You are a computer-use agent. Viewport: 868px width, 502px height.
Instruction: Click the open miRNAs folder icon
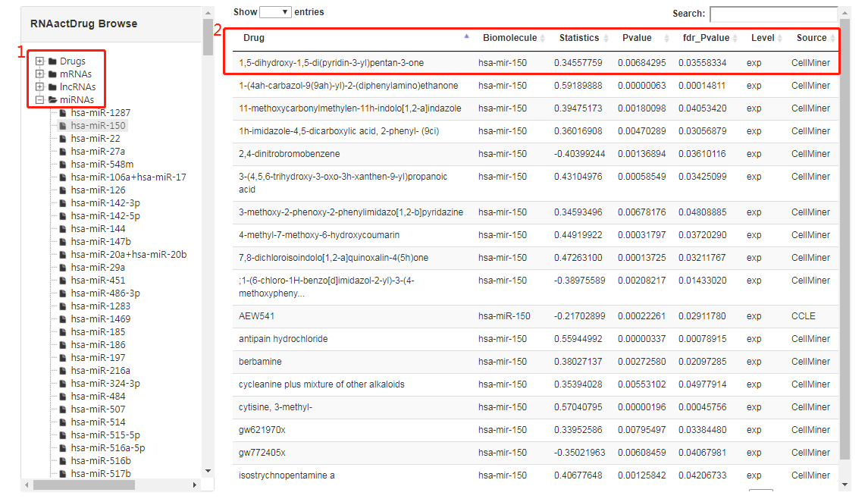52,100
